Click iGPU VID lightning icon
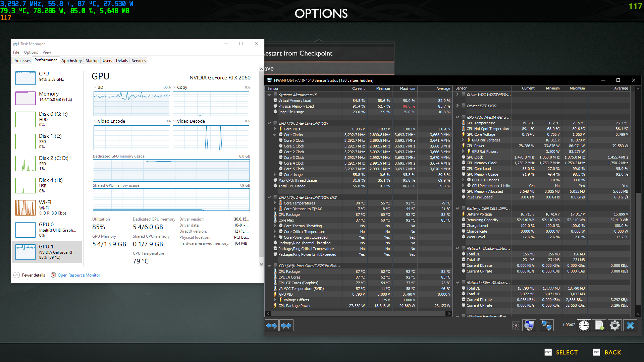This screenshot has width=644, height=362. pos(275,294)
